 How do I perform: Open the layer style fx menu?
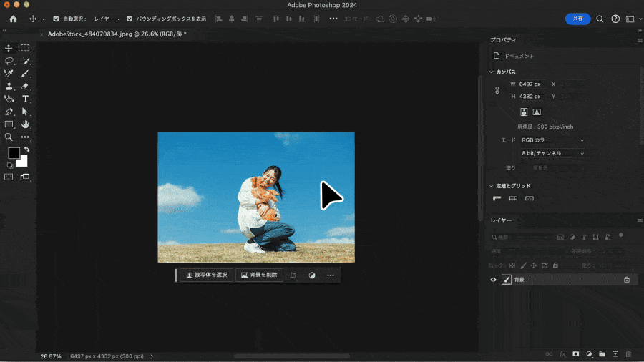562,354
